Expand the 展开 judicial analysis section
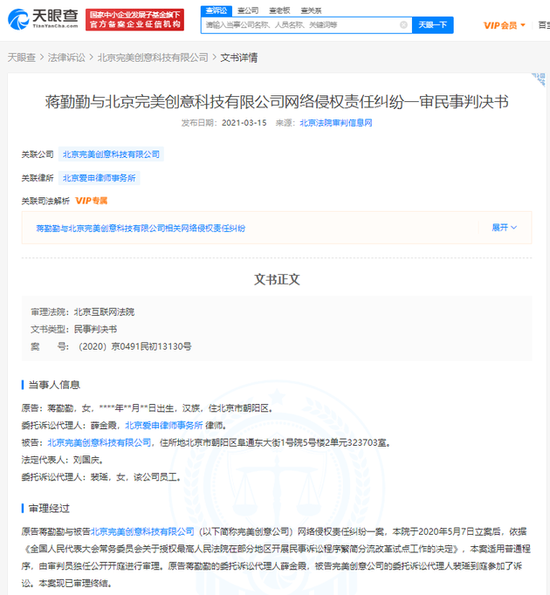 [x=504, y=227]
